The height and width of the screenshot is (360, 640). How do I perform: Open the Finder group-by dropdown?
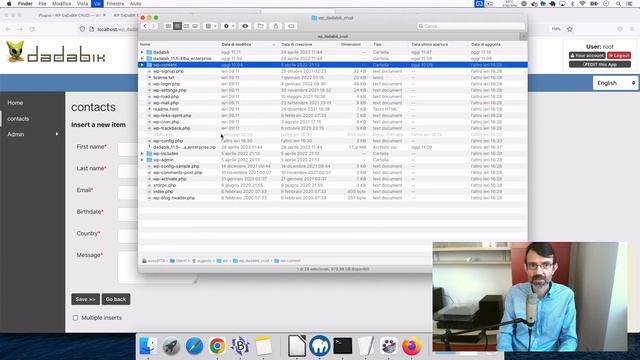coord(211,26)
